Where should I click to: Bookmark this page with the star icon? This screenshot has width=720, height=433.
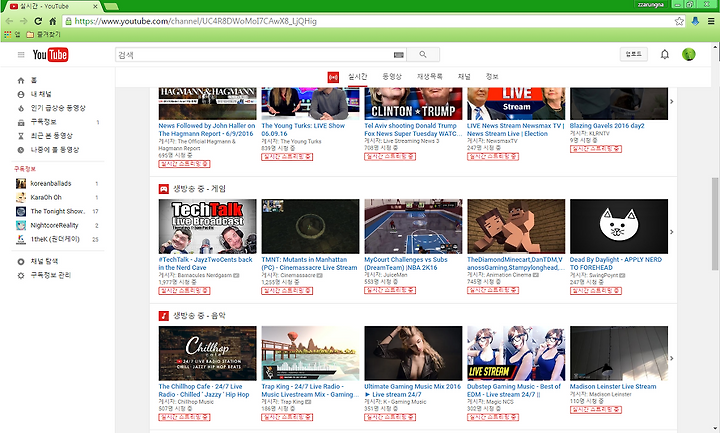click(679, 21)
